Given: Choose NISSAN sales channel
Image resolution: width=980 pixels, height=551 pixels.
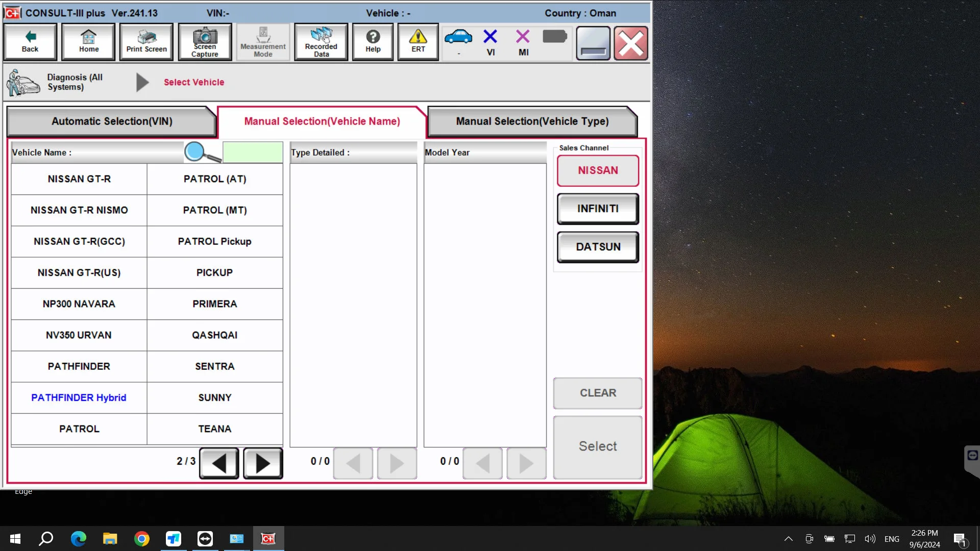Looking at the screenshot, I should (598, 170).
